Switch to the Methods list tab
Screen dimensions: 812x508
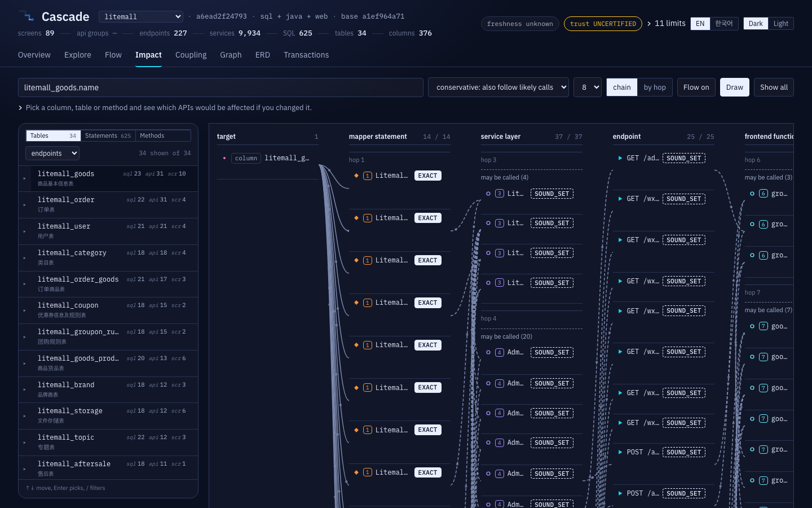coord(163,135)
